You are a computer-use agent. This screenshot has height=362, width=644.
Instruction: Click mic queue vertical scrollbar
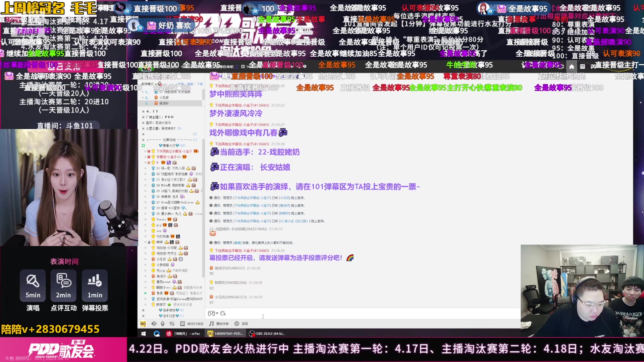click(203, 95)
